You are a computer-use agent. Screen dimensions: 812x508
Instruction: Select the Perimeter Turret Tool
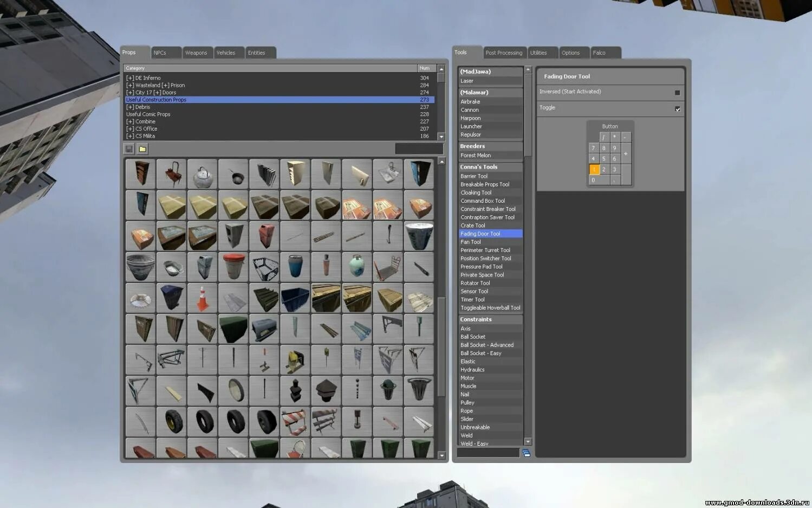(x=490, y=250)
